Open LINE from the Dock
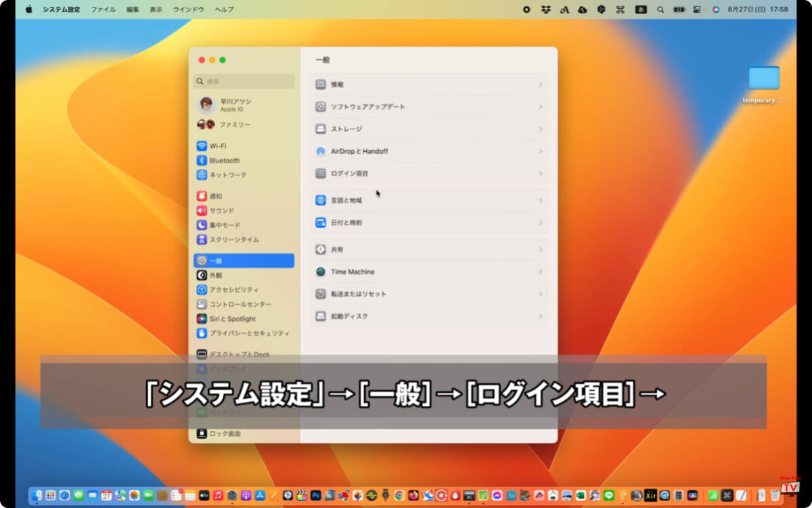Screen dimensions: 812x508 pyautogui.click(x=608, y=495)
